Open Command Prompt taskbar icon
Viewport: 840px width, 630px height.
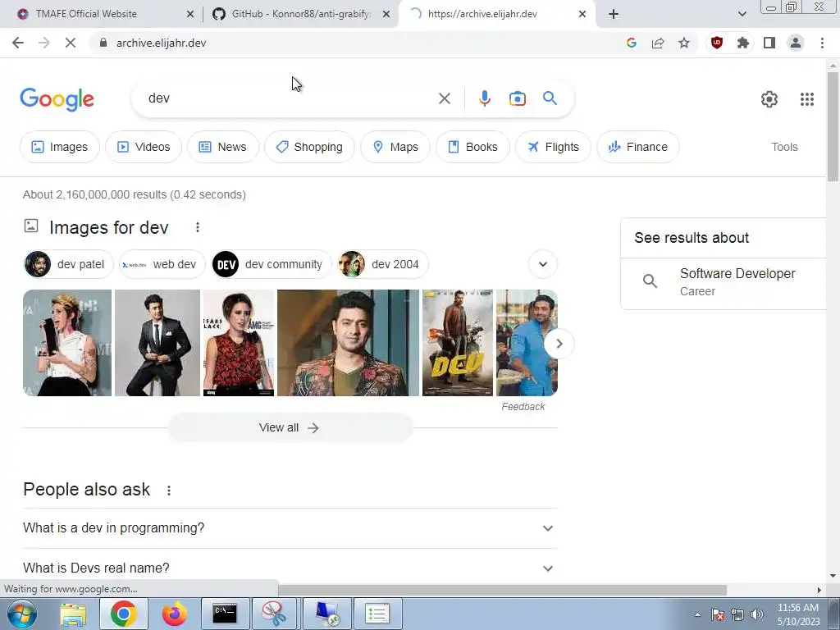click(x=225, y=614)
